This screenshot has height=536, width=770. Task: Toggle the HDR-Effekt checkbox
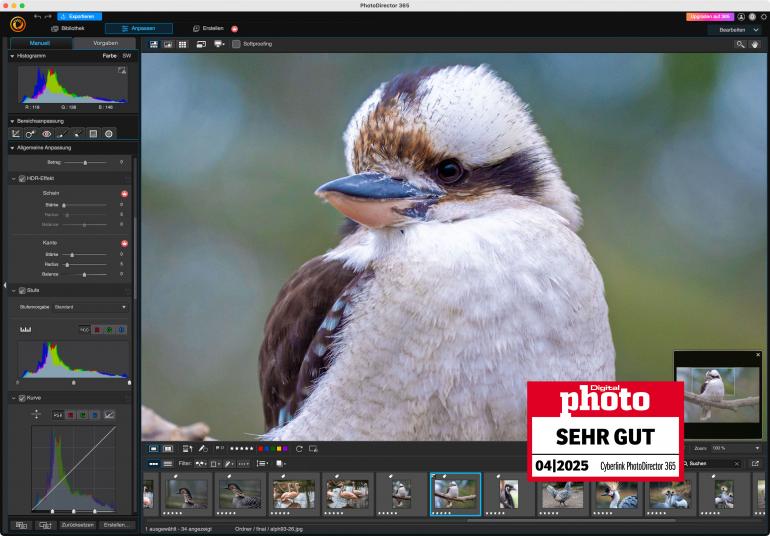(x=22, y=178)
